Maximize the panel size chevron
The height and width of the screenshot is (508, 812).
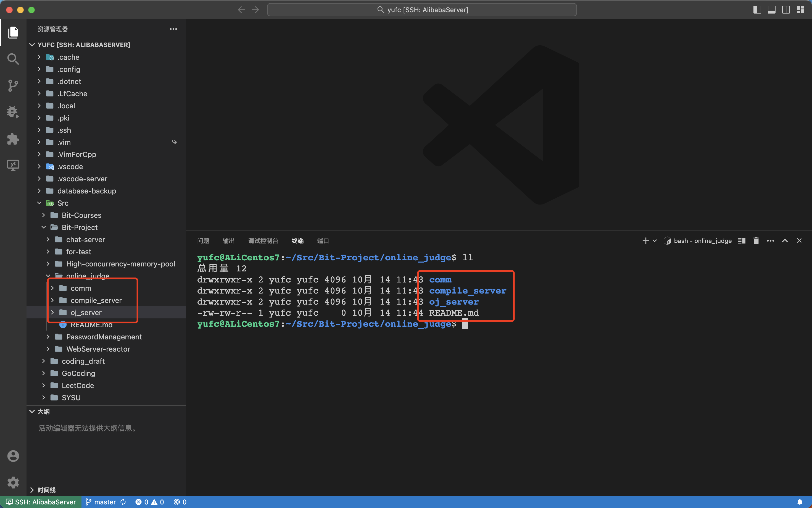tap(785, 240)
